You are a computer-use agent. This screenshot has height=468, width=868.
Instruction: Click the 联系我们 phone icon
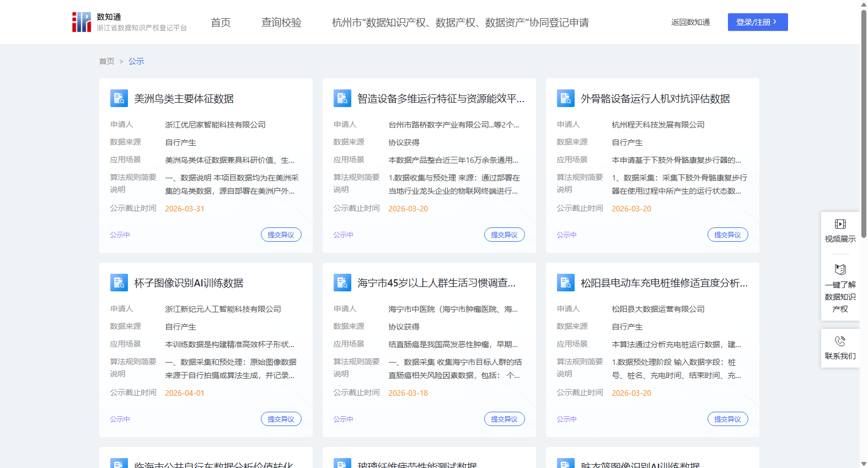point(840,341)
